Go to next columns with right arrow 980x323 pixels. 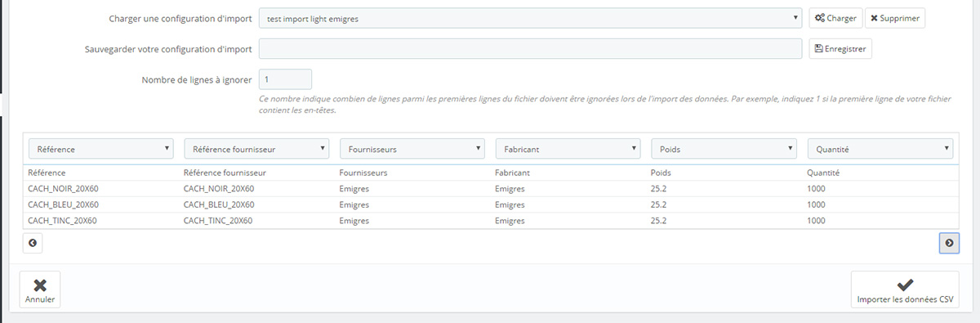coord(949,243)
